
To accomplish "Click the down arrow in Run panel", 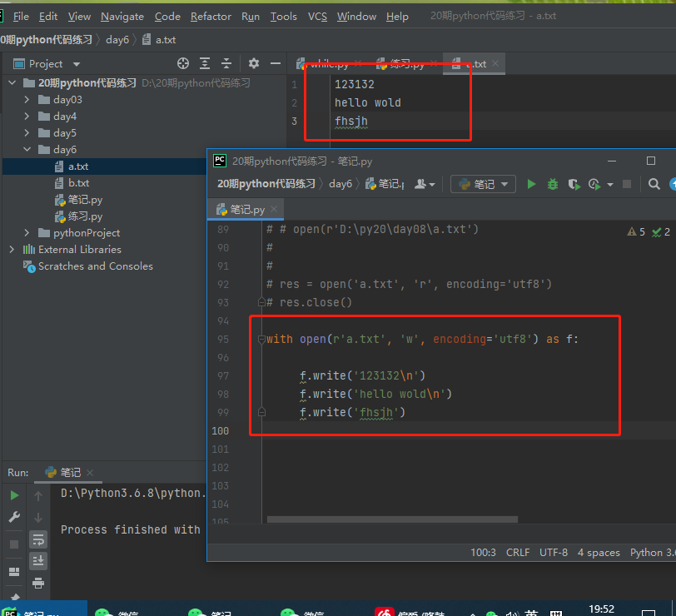I will coord(38,517).
